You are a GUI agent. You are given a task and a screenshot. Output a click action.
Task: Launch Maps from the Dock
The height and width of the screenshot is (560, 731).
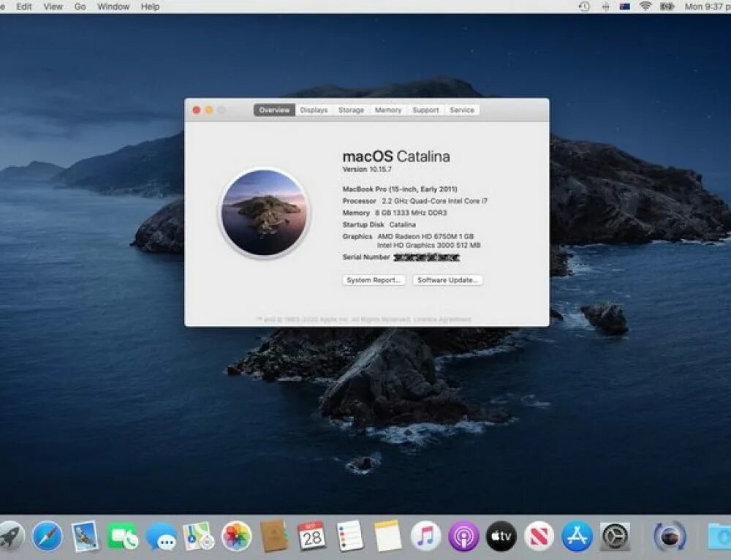pyautogui.click(x=198, y=536)
